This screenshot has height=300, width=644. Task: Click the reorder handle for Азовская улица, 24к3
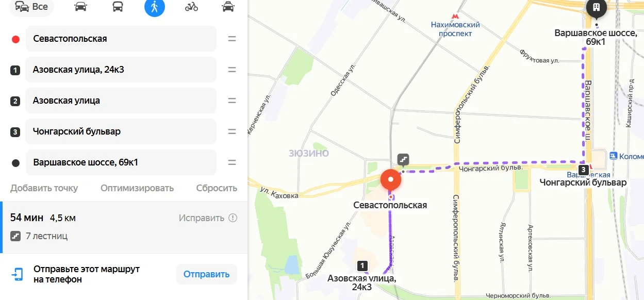pyautogui.click(x=232, y=70)
